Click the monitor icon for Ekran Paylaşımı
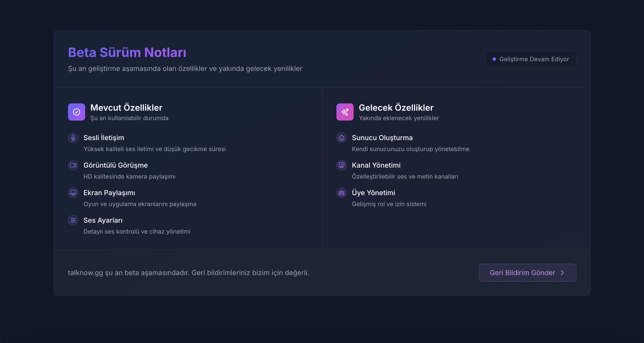This screenshot has height=343, width=644. [x=73, y=193]
